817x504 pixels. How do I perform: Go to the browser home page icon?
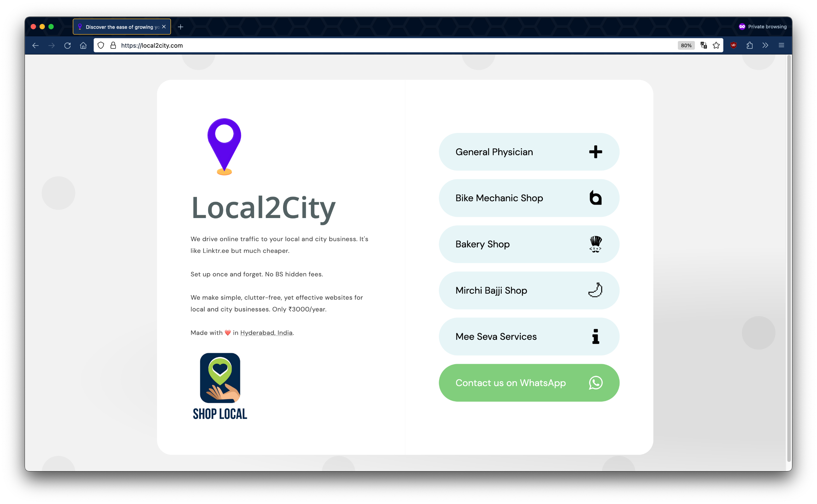click(83, 45)
